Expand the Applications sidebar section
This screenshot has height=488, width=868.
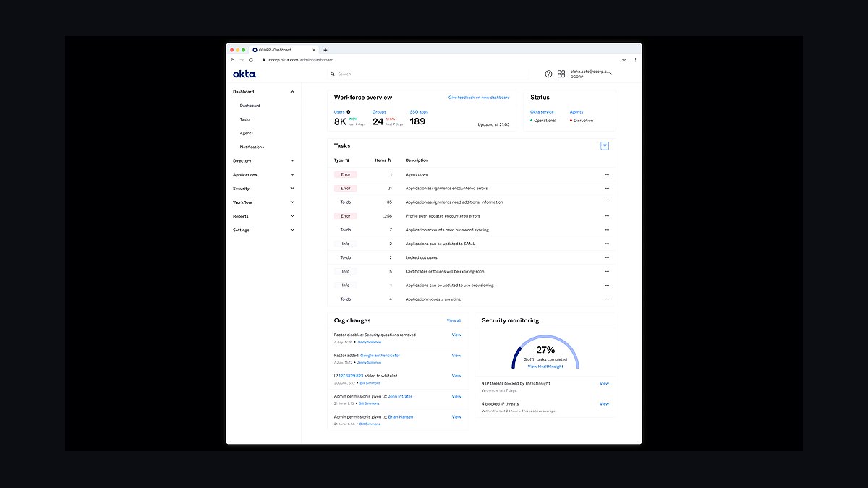292,175
